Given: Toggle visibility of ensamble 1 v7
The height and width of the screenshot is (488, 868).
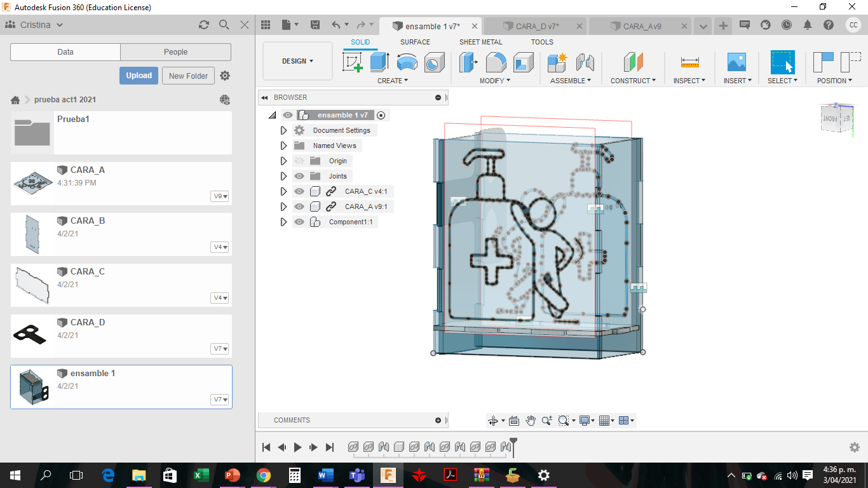Looking at the screenshot, I should (288, 115).
